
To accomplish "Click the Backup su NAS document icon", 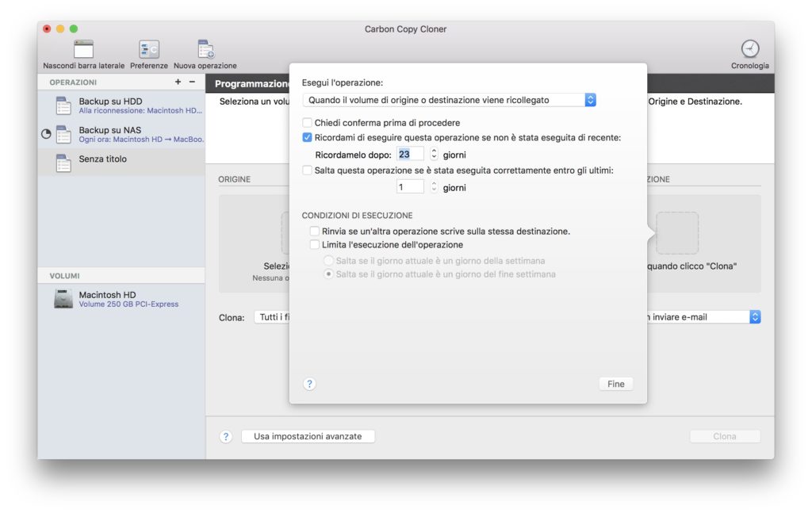I will click(x=63, y=135).
